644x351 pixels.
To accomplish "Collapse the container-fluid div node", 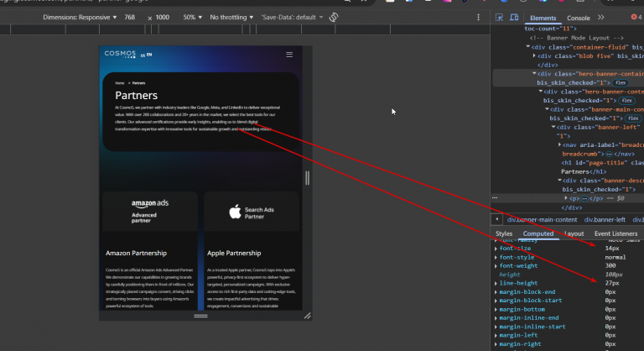I will pos(528,47).
